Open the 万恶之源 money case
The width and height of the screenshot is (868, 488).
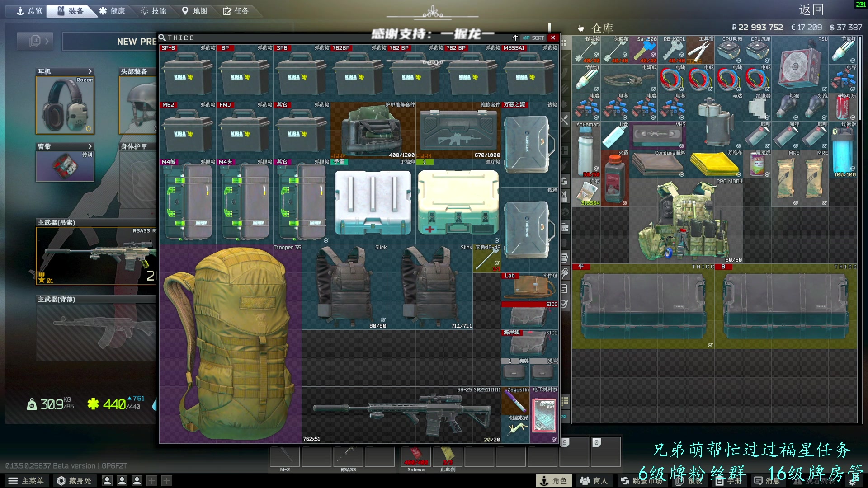pyautogui.click(x=530, y=144)
